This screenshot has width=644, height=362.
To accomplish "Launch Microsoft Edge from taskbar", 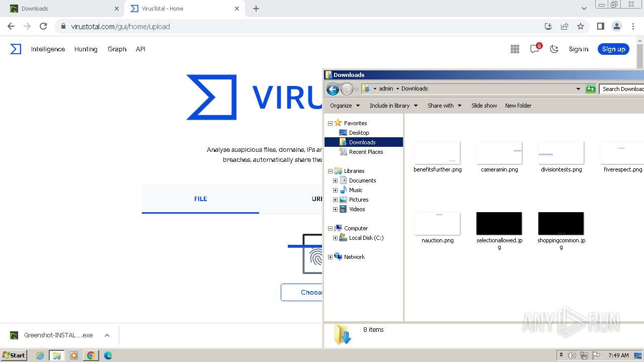I will 108,355.
